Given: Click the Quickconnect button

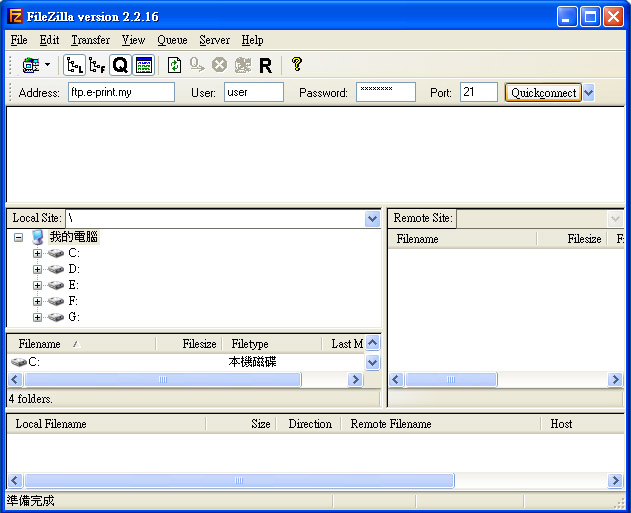Looking at the screenshot, I should click(543, 93).
